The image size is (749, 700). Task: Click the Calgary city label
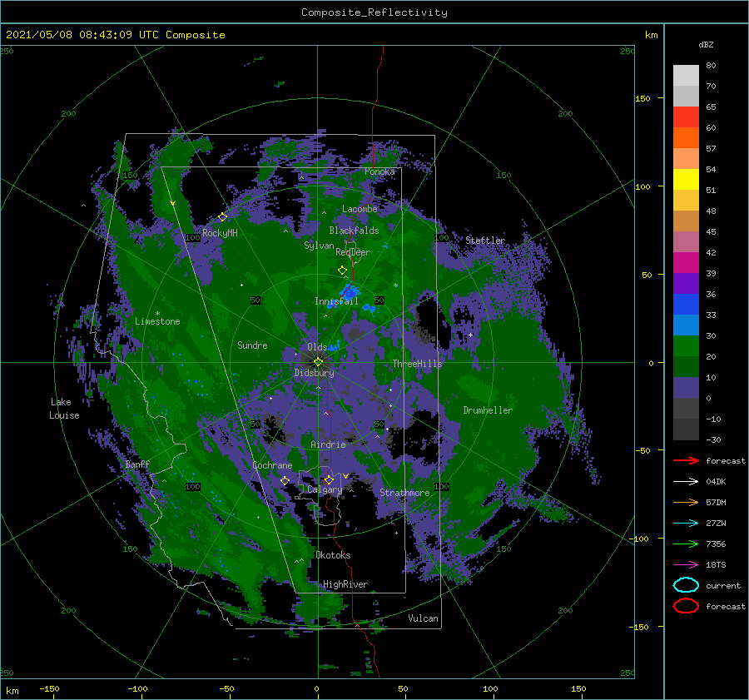pos(325,489)
